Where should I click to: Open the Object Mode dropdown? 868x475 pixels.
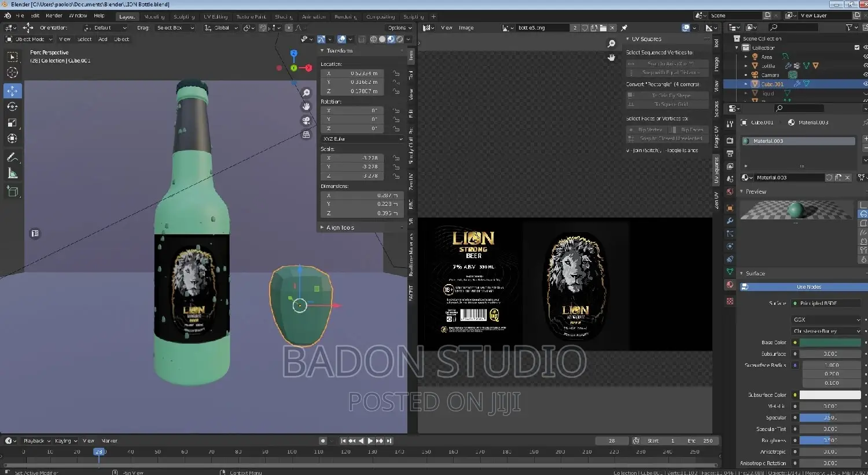[29, 39]
